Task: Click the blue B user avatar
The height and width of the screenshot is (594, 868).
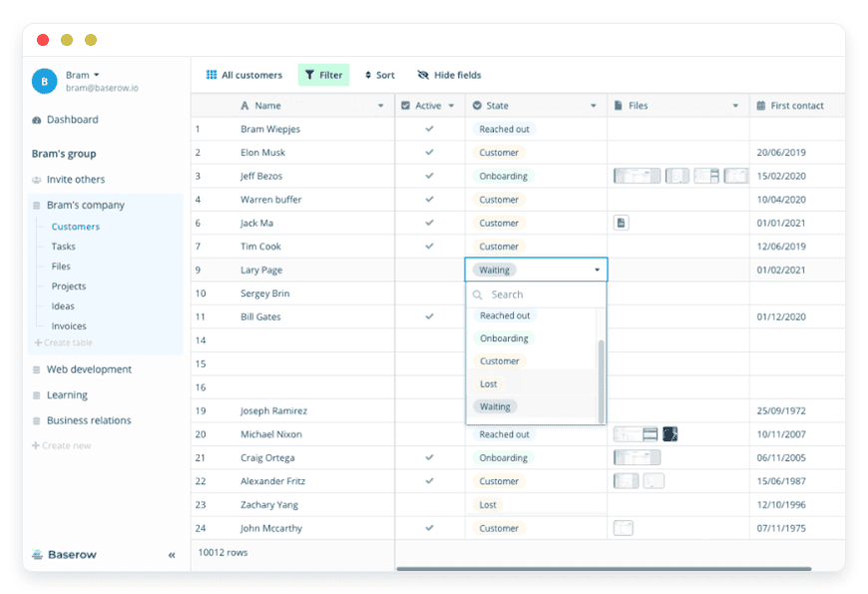Action: point(44,82)
